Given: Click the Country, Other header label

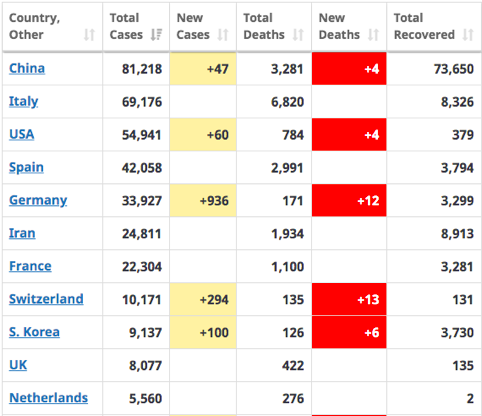Looking at the screenshot, I should click(x=34, y=26).
